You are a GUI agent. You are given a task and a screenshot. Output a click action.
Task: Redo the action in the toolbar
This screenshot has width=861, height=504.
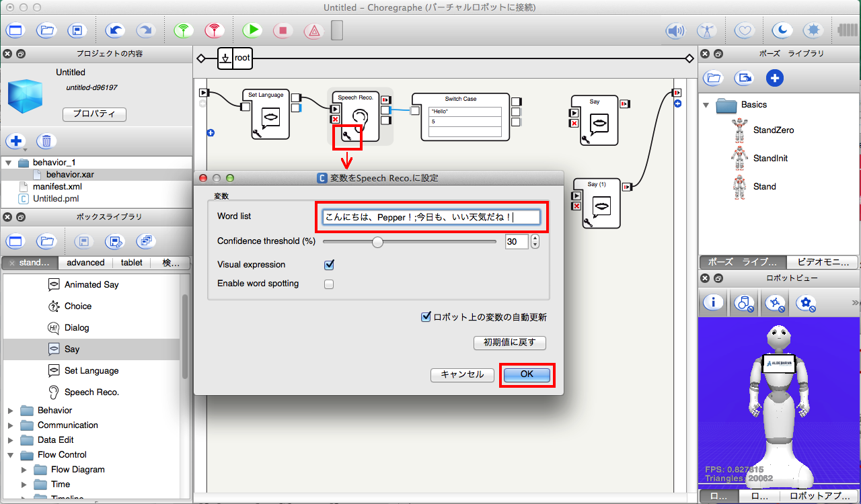click(x=145, y=31)
